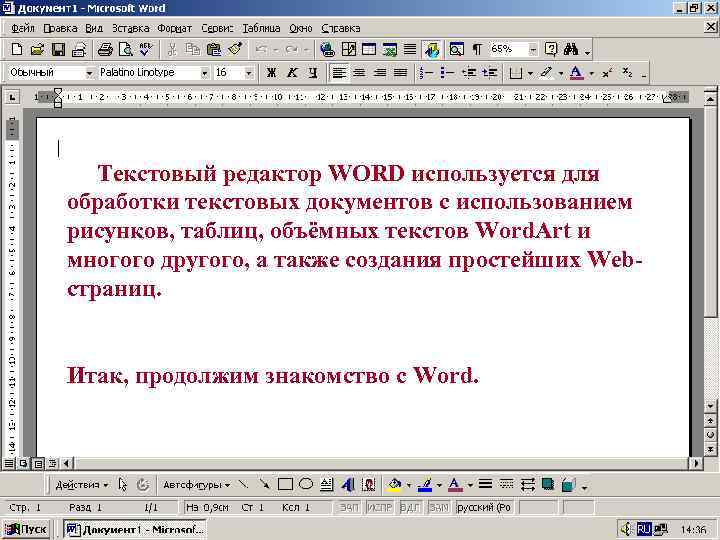
Task: Open print preview
Action: (125, 49)
